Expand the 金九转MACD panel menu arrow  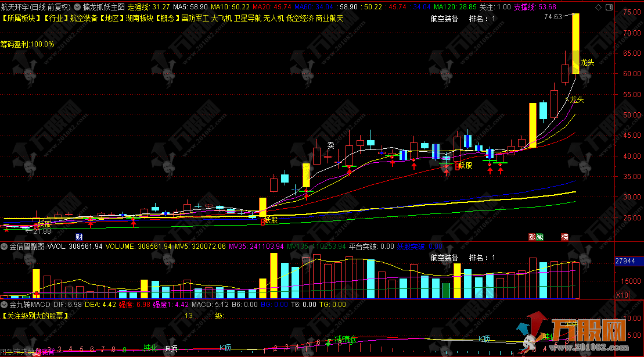pos(5,305)
